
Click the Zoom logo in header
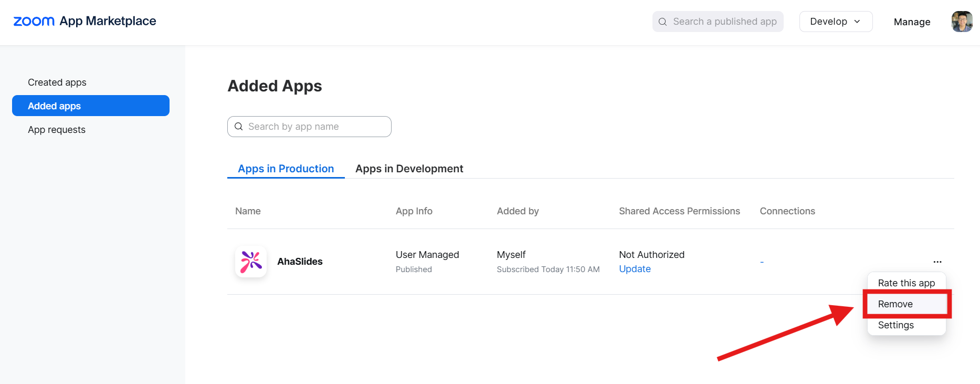[34, 21]
